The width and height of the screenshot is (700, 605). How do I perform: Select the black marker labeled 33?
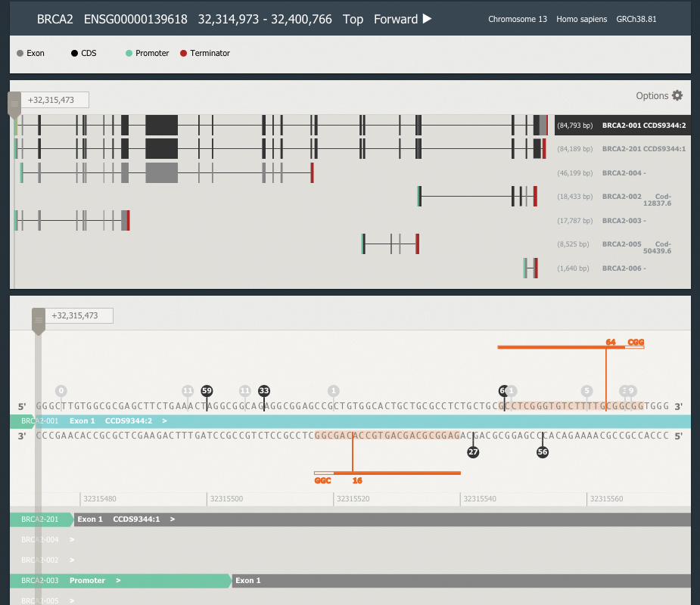pyautogui.click(x=264, y=391)
